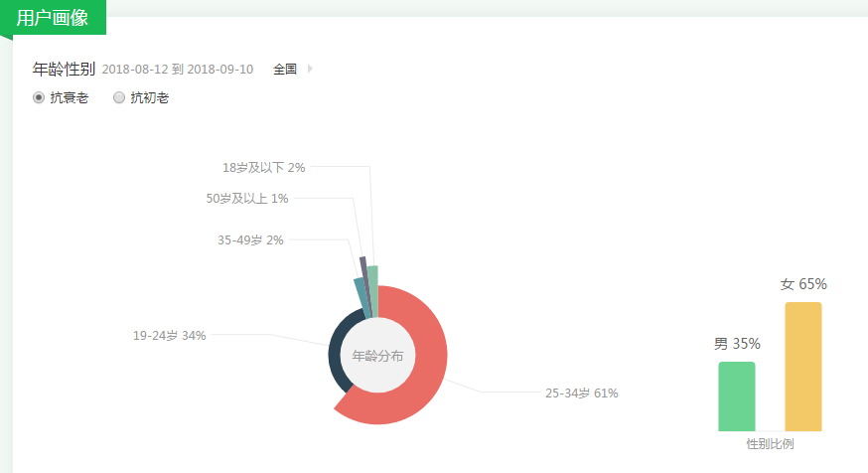
Task: Click the 性别比例 axis label
Action: click(x=770, y=443)
